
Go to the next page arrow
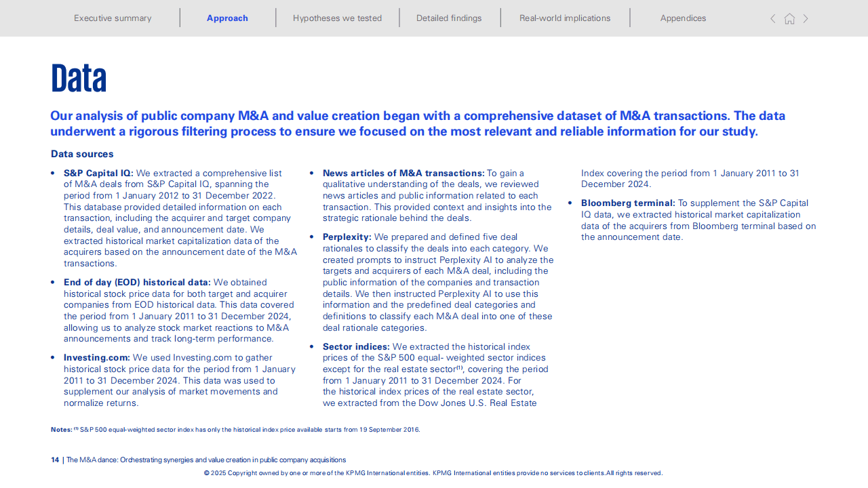[806, 19]
